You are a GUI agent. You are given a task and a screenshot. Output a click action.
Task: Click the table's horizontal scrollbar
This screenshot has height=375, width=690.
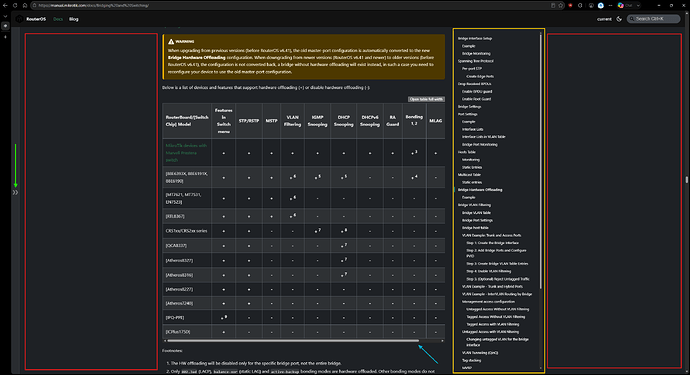tap(293, 341)
